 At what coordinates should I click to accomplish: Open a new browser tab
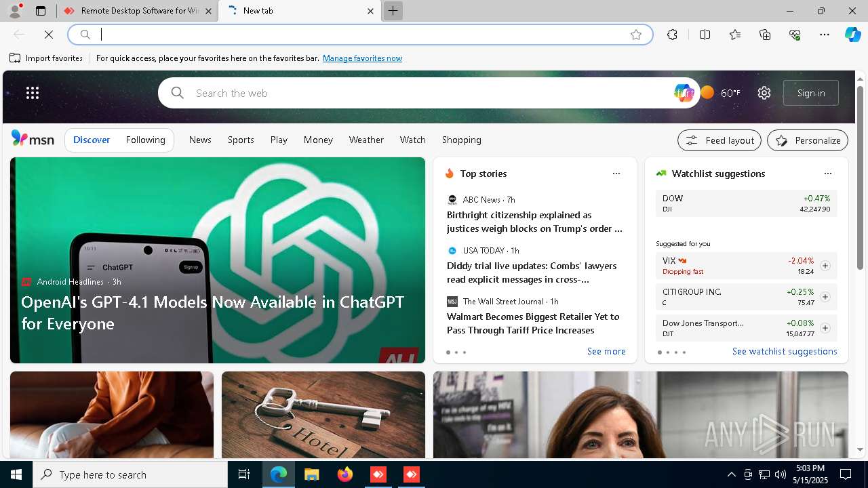click(393, 11)
